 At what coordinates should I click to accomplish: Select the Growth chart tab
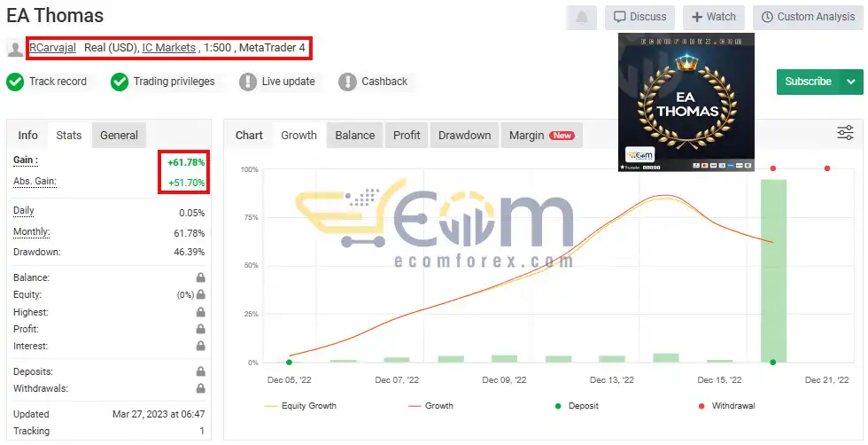point(299,136)
